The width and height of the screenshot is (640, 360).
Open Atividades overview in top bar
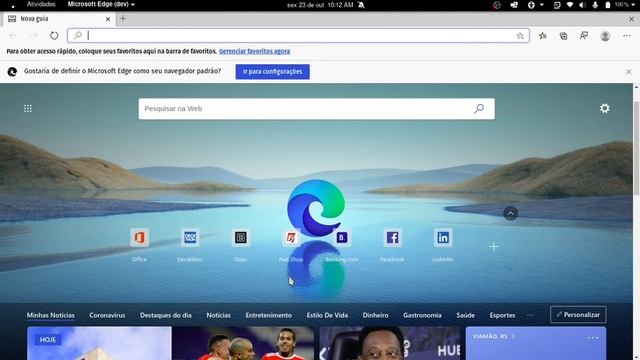(x=41, y=4)
